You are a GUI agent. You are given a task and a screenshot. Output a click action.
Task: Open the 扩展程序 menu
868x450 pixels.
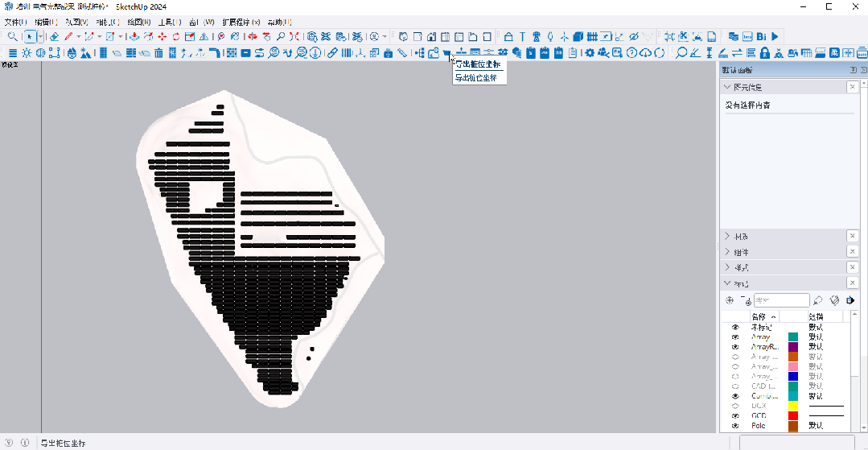tap(241, 22)
